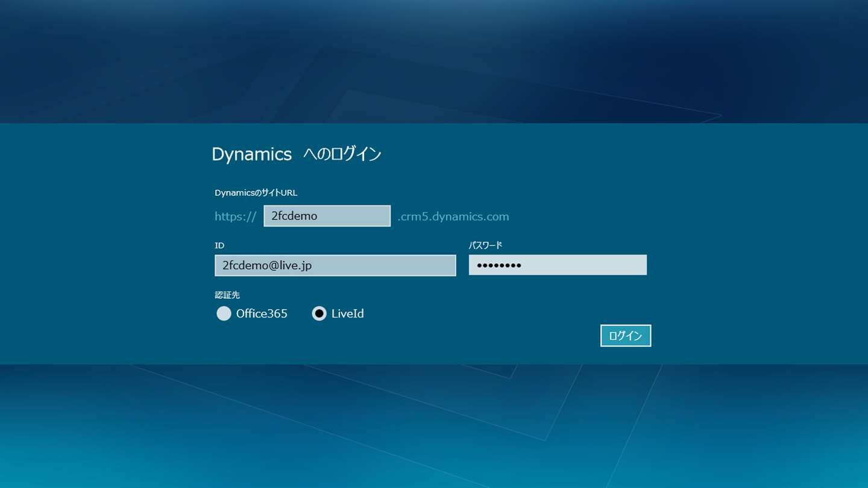The height and width of the screenshot is (488, 868).
Task: Click the https:// prefix text
Action: [236, 216]
